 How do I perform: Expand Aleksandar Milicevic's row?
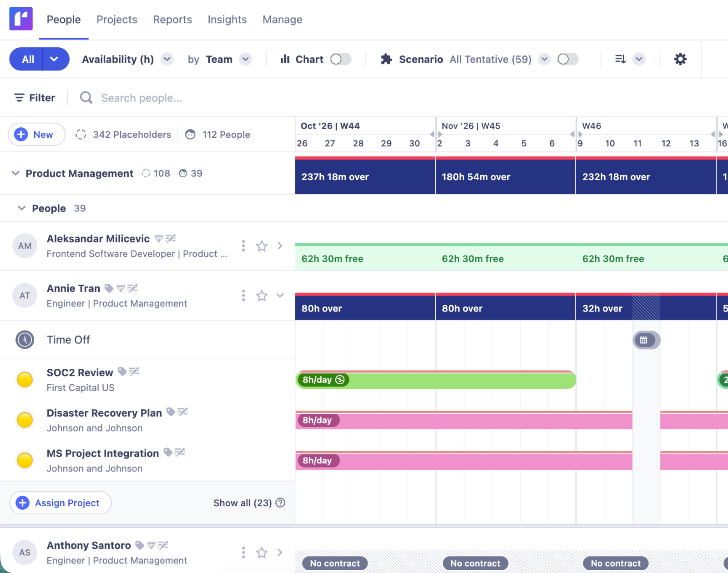point(280,246)
